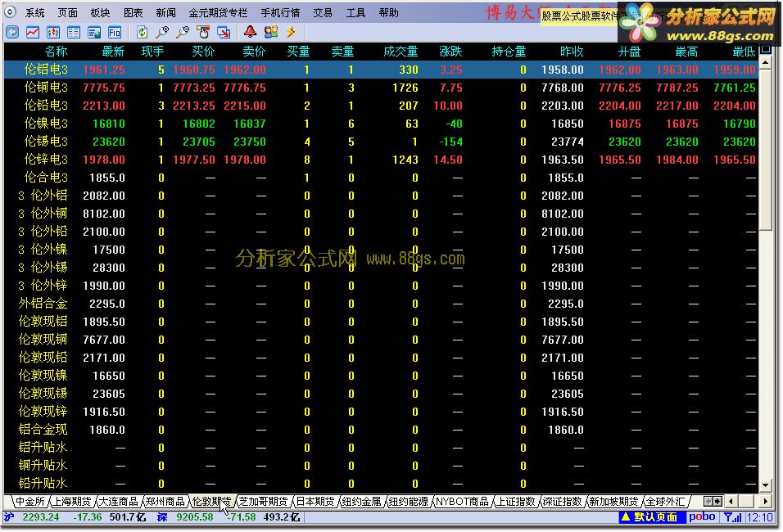Click the F10 information icon
The width and height of the screenshot is (783, 532).
pos(115,33)
